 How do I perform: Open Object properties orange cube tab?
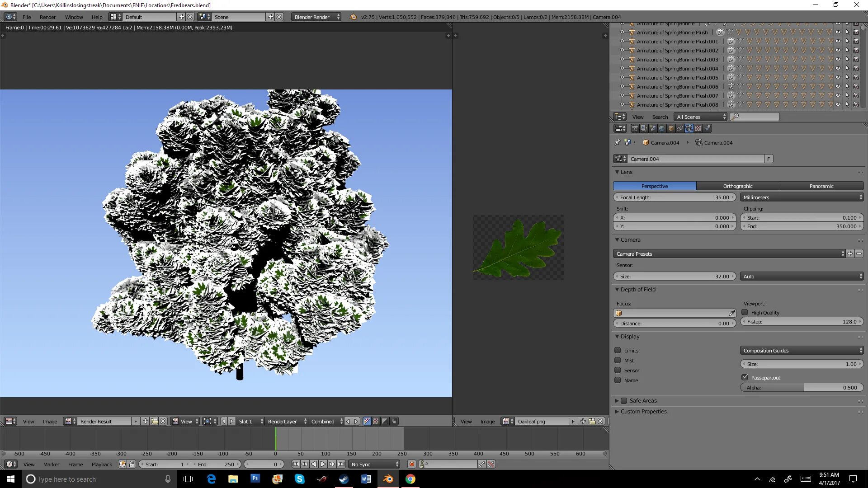click(671, 129)
